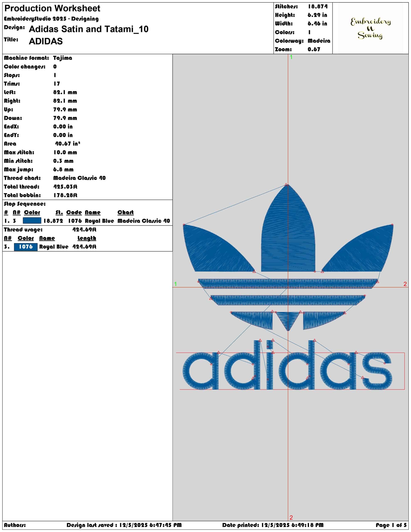This screenshot has width=411, height=532.
Task: Click the "Production Worksheet" heading
Action: pos(52,9)
